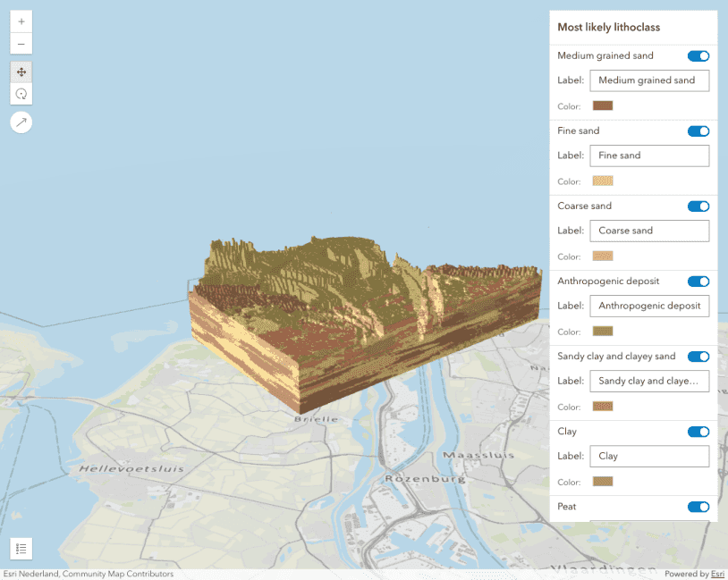Turn off Anthropogenic deposit visibility
The image size is (728, 580).
(x=698, y=282)
